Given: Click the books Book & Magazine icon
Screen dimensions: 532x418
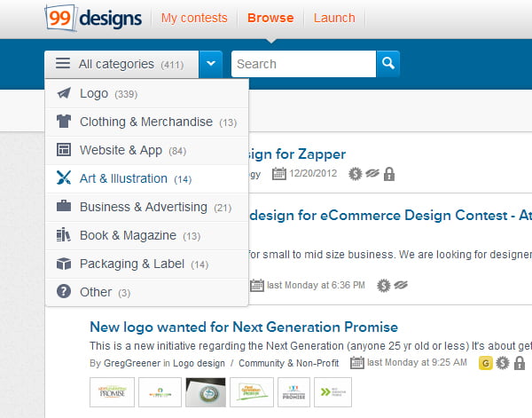Looking at the screenshot, I should click(x=64, y=234).
